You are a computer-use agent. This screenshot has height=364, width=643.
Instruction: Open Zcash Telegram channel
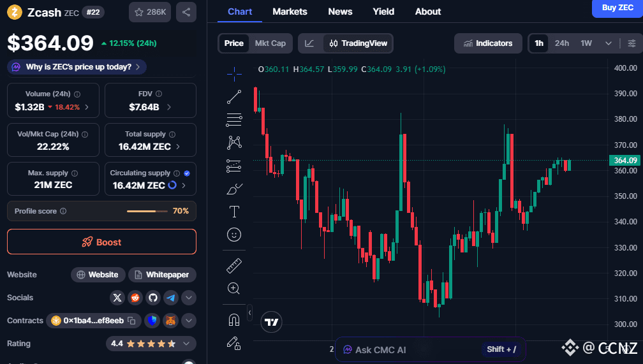click(x=170, y=298)
